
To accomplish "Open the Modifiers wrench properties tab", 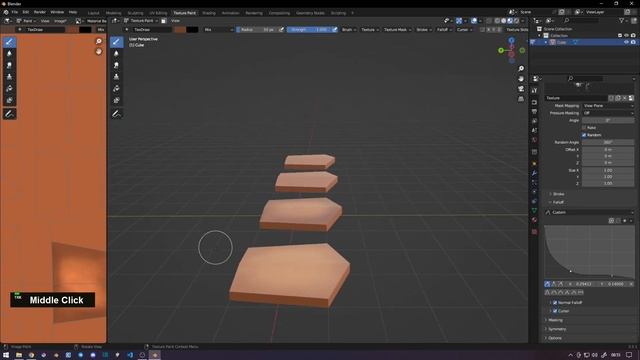I will coord(534,173).
